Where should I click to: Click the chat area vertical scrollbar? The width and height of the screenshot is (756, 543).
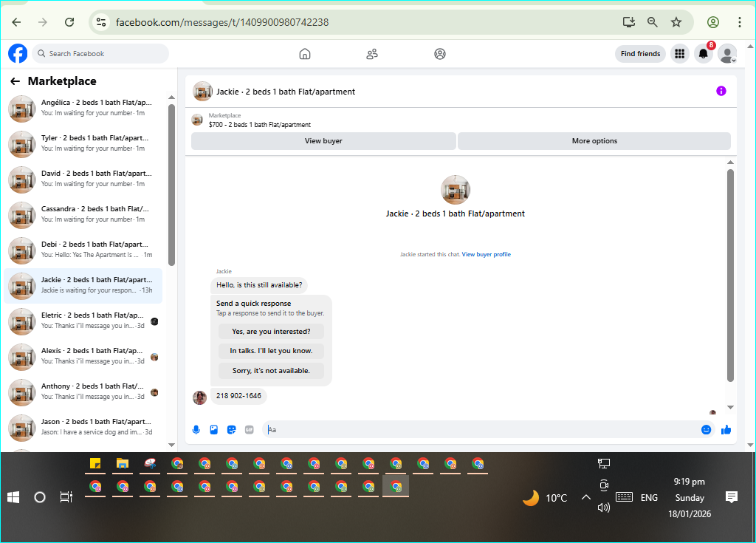pos(730,275)
